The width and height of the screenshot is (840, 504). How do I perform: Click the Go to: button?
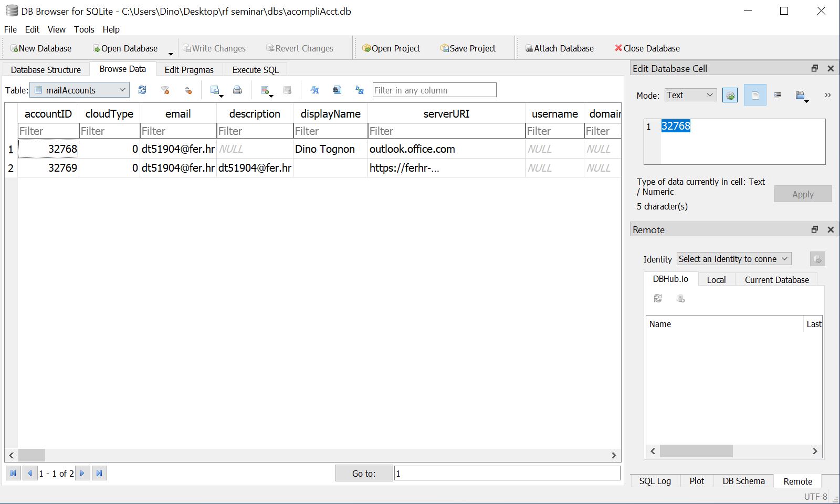(x=364, y=474)
